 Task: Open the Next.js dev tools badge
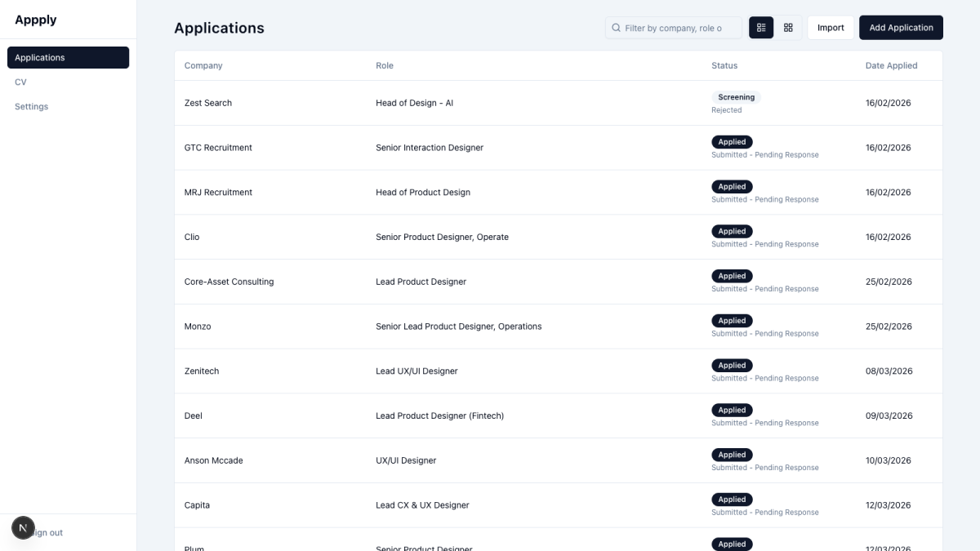coord(23,528)
